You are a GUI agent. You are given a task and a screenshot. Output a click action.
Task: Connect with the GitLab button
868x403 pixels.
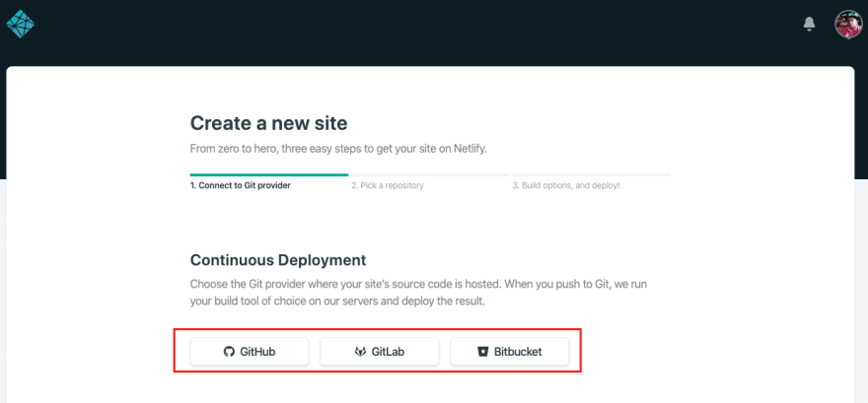tap(379, 352)
